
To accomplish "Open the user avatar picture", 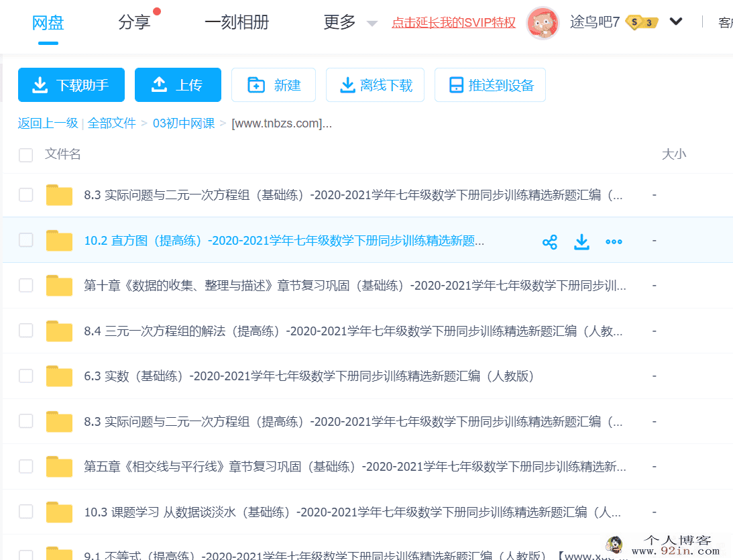I will pyautogui.click(x=543, y=22).
